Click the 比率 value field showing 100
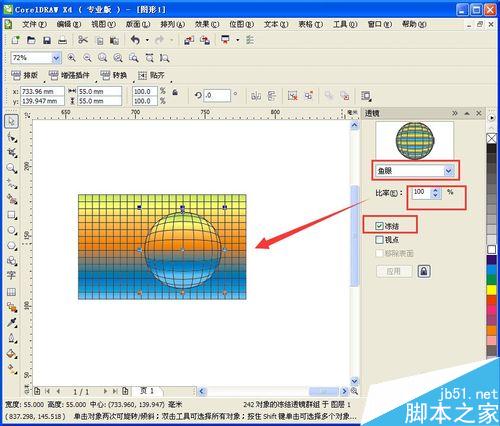This screenshot has width=500, height=426. (x=422, y=192)
